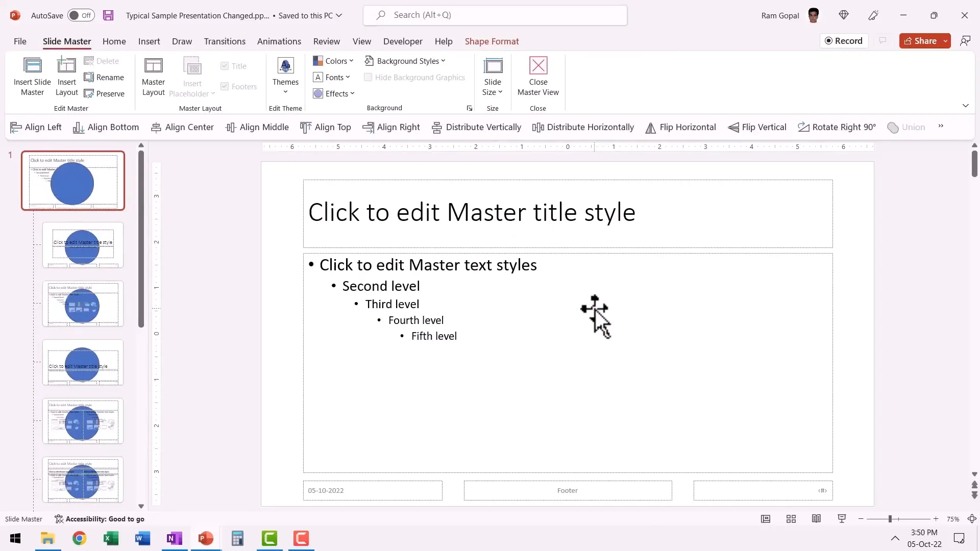Click Align Middle command
This screenshot has height=551, width=980.
[257, 127]
